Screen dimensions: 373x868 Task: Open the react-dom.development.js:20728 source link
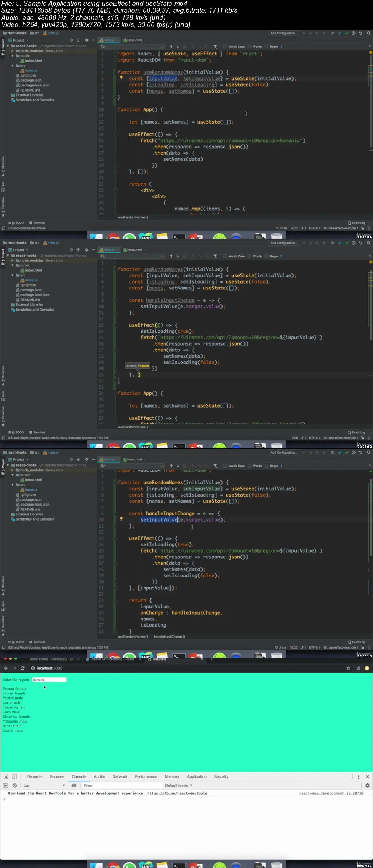pyautogui.click(x=331, y=793)
